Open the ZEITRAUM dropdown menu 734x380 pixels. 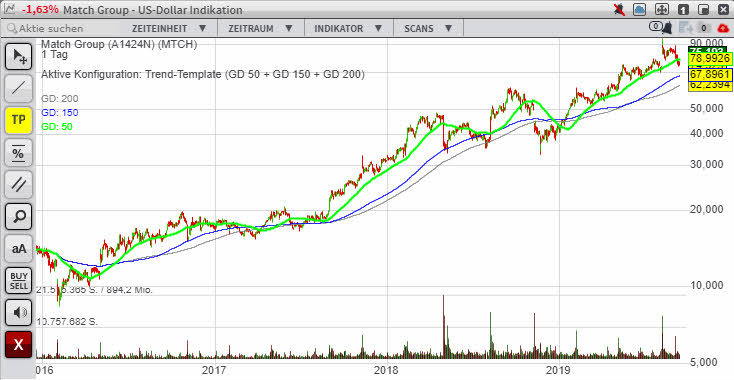coord(260,28)
